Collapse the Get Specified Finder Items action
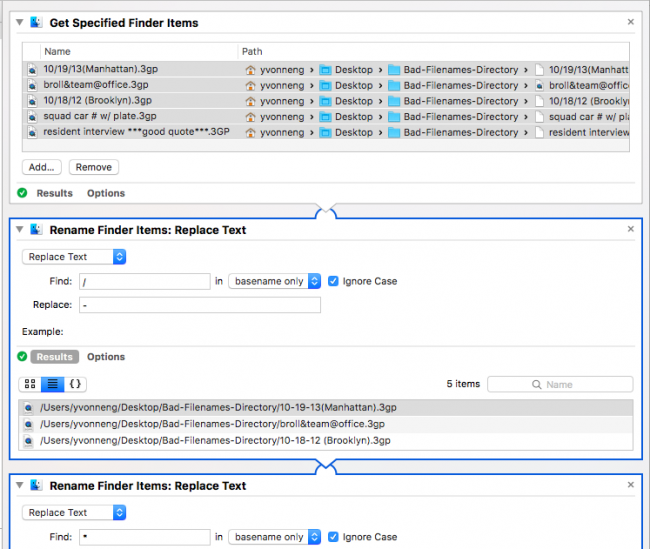Screen dimensions: 650x549 coord(18,22)
